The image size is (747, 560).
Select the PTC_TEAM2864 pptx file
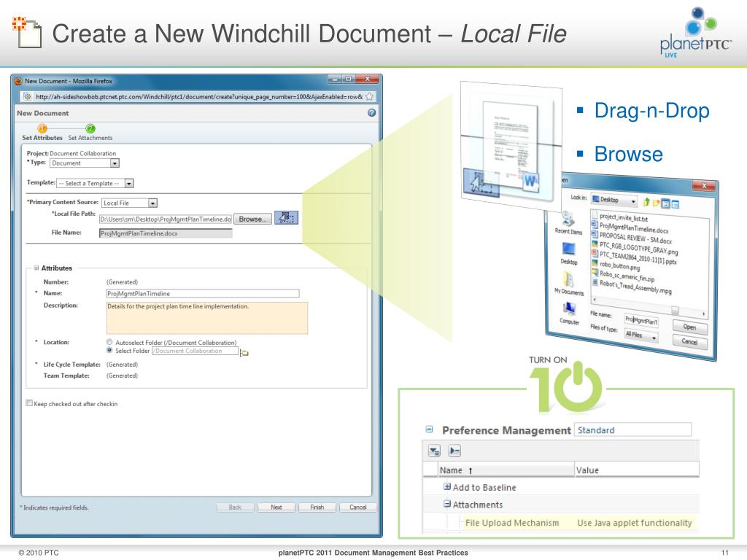(x=634, y=257)
